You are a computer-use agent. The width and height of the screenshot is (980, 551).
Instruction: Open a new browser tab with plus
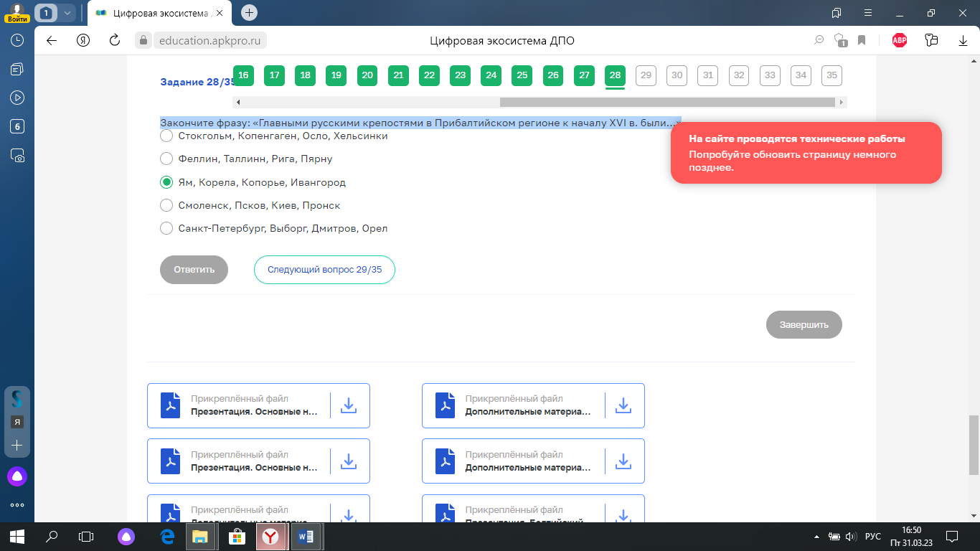tap(249, 13)
